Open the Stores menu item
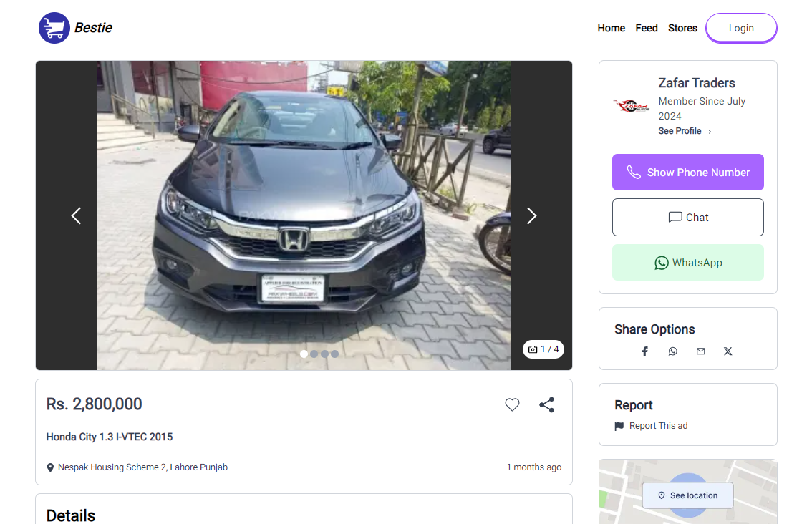Viewport: 812px width, 524px height. pos(682,28)
